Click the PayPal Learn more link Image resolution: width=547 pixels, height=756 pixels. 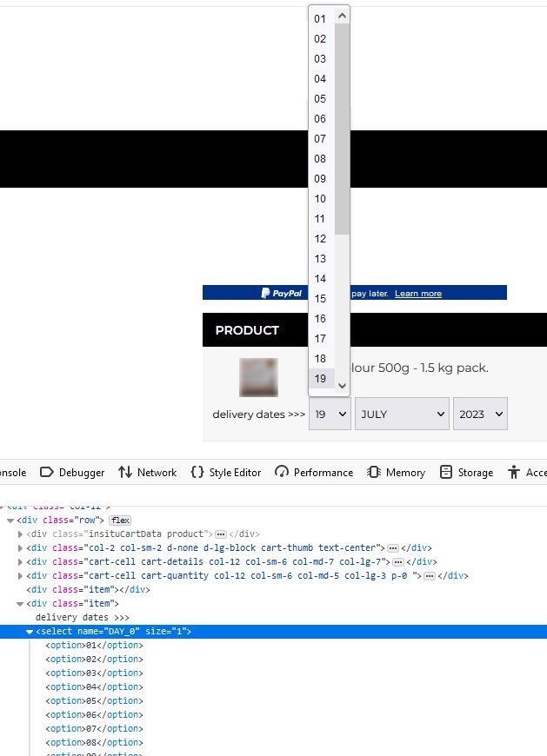417,294
